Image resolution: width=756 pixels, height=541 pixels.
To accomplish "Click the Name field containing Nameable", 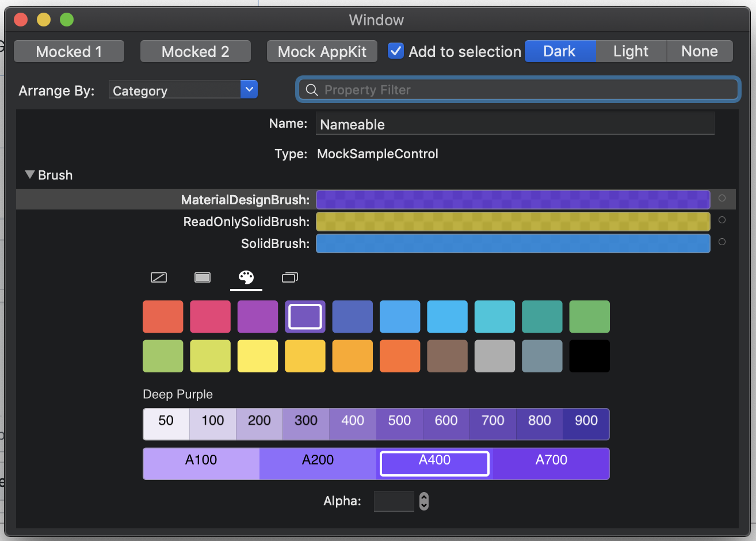I will pyautogui.click(x=515, y=124).
